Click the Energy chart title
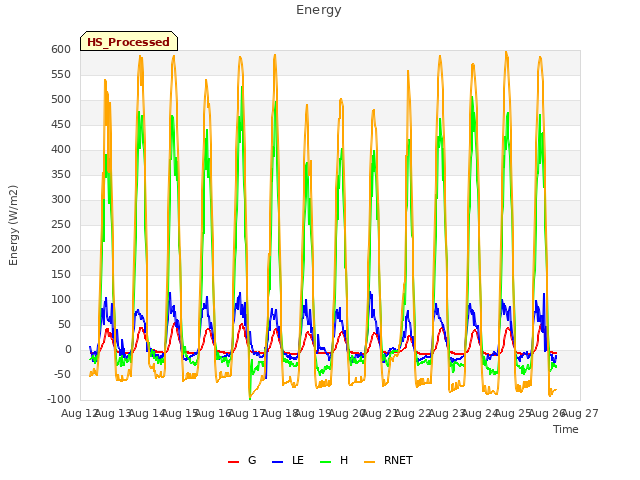 tap(319, 10)
